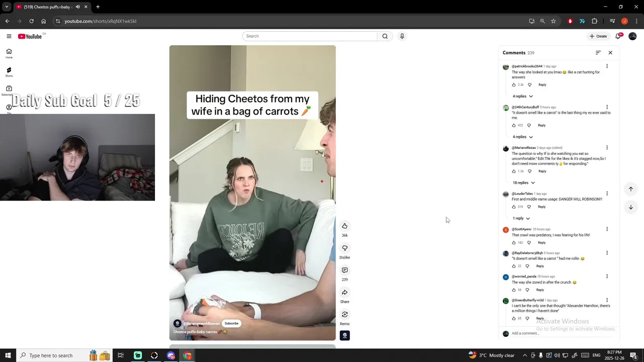Expand 1 reply under @LouderTales
The width and height of the screenshot is (644, 362).
coord(521,218)
